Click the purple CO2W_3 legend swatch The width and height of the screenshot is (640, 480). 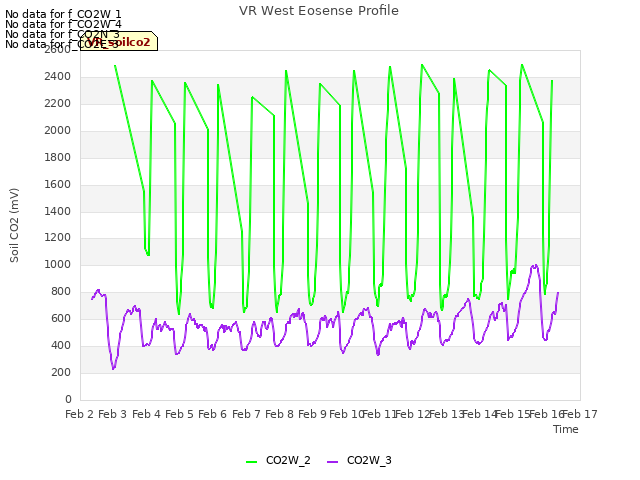(333, 462)
